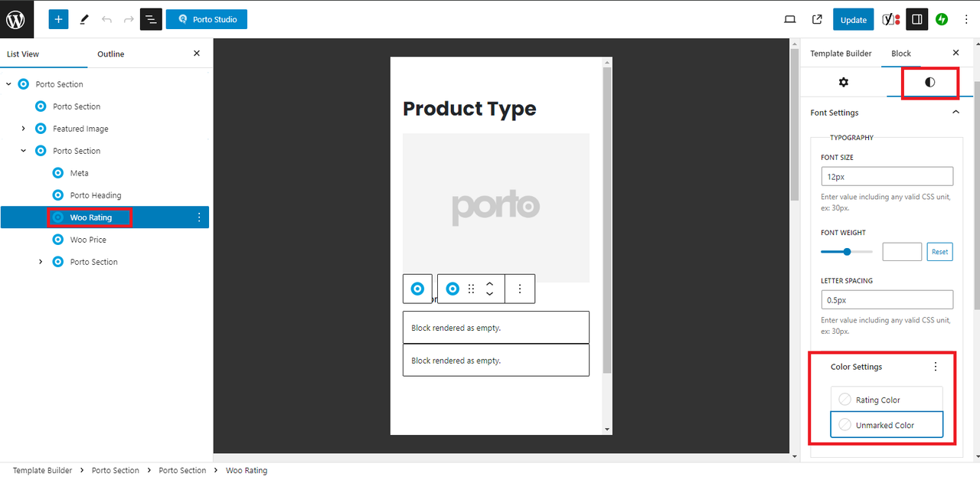Open the Yoast SEO panel icon
Image resolution: width=980 pixels, height=477 pixels.
tap(891, 19)
